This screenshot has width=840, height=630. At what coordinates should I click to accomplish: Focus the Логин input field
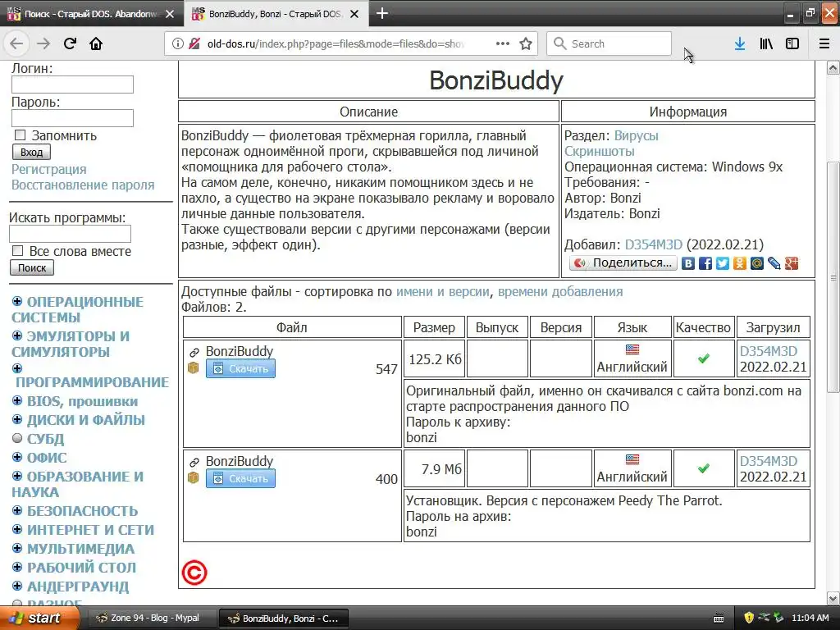pyautogui.click(x=72, y=84)
